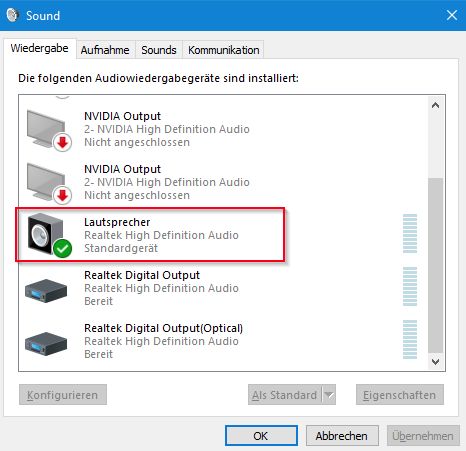Click the Sound speaker icon in title bar
Viewport: 466px width, 451px height.
[13, 15]
